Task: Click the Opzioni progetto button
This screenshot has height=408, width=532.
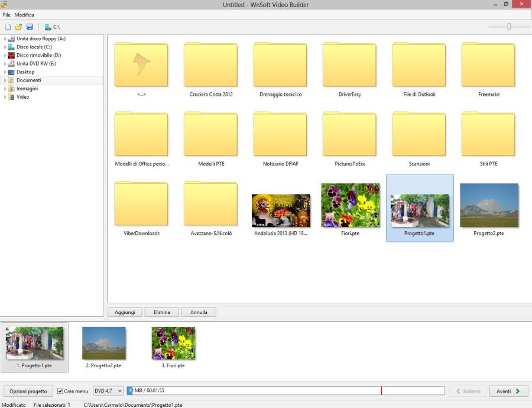Action: 28,391
